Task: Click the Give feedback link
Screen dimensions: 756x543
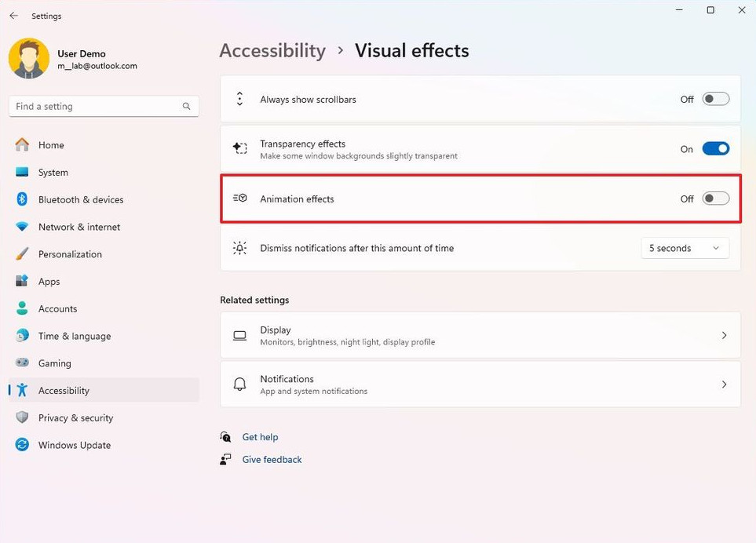Action: click(272, 460)
